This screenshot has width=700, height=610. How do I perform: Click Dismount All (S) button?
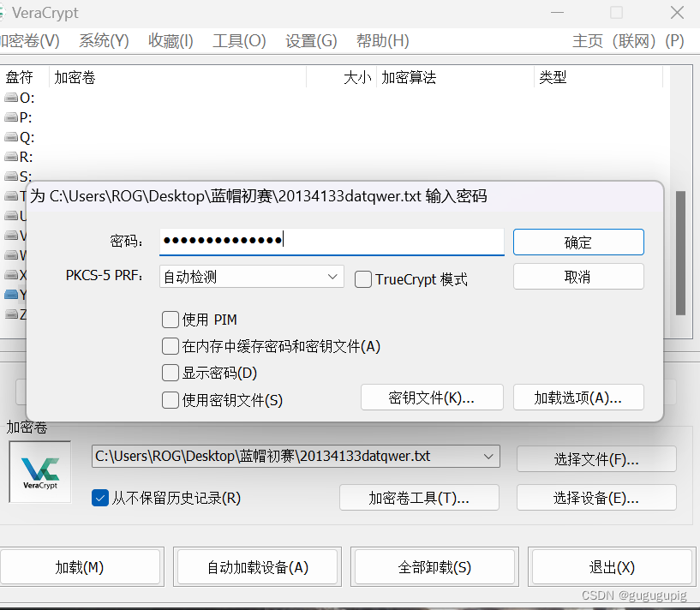click(x=434, y=566)
